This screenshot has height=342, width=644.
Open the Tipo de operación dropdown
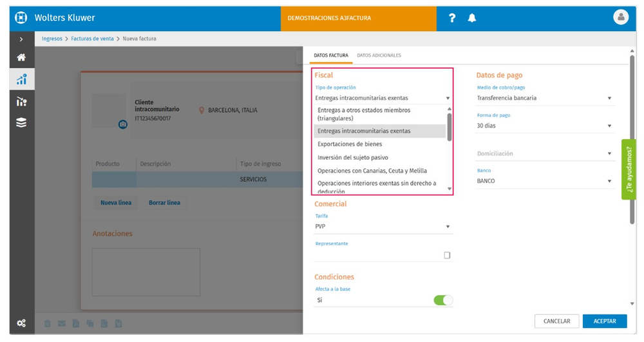383,98
